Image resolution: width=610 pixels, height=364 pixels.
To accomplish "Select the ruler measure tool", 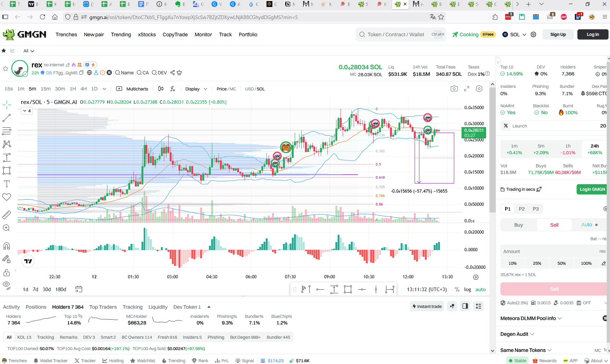I will click(7, 215).
